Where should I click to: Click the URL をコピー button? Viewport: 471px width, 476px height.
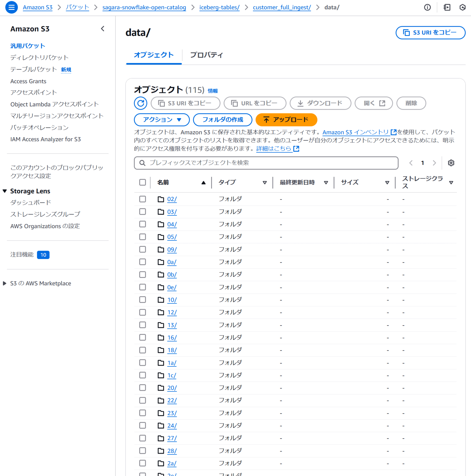point(255,103)
